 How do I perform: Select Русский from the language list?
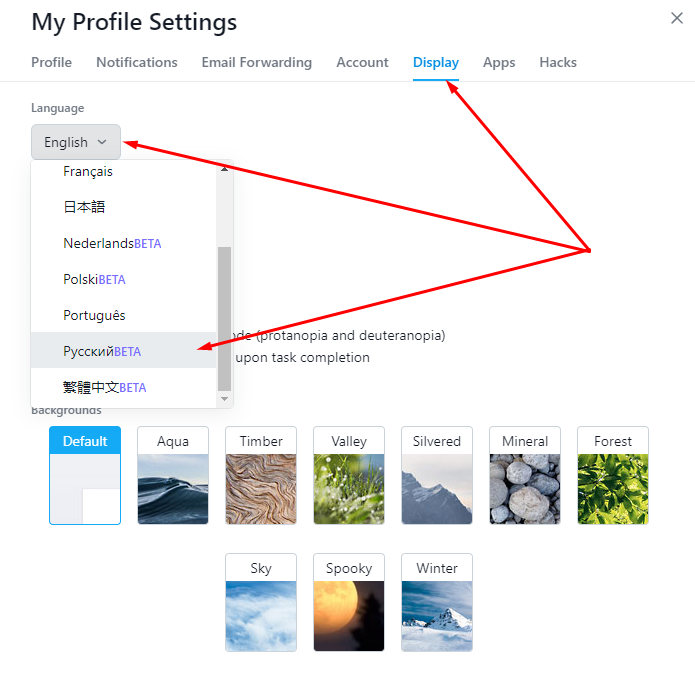pos(124,351)
